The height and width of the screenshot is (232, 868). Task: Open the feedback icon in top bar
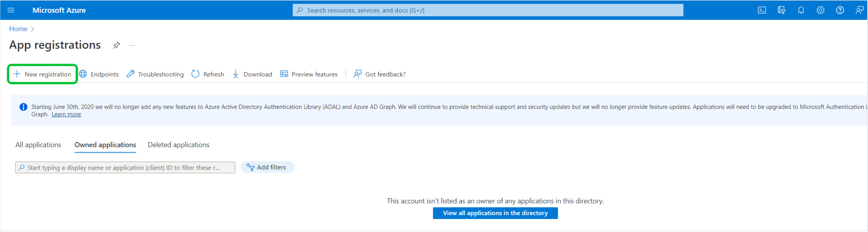859,10
